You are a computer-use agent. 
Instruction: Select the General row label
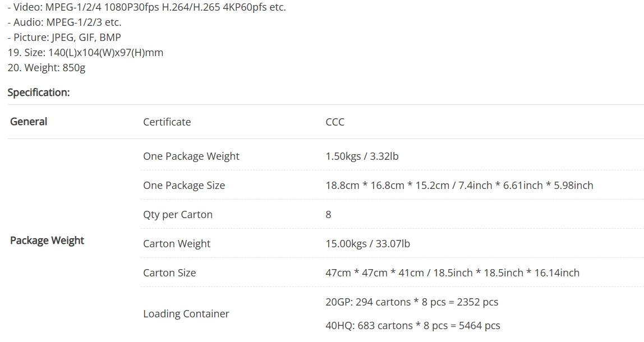29,122
